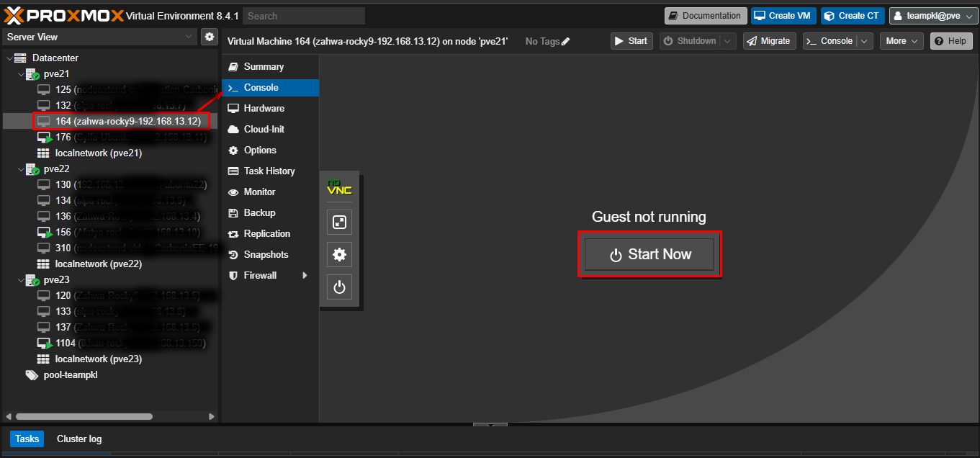Edit tags using the pencil icon

click(566, 42)
